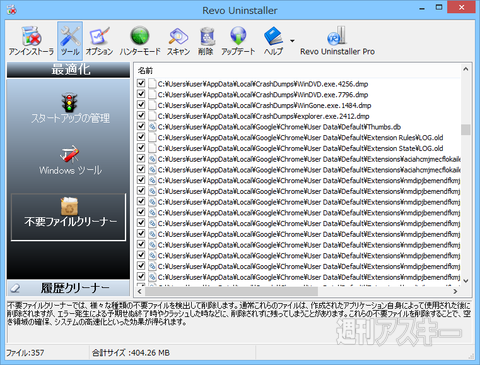Click the Thumbs.db file type icon
480x365 pixels.
[152, 127]
